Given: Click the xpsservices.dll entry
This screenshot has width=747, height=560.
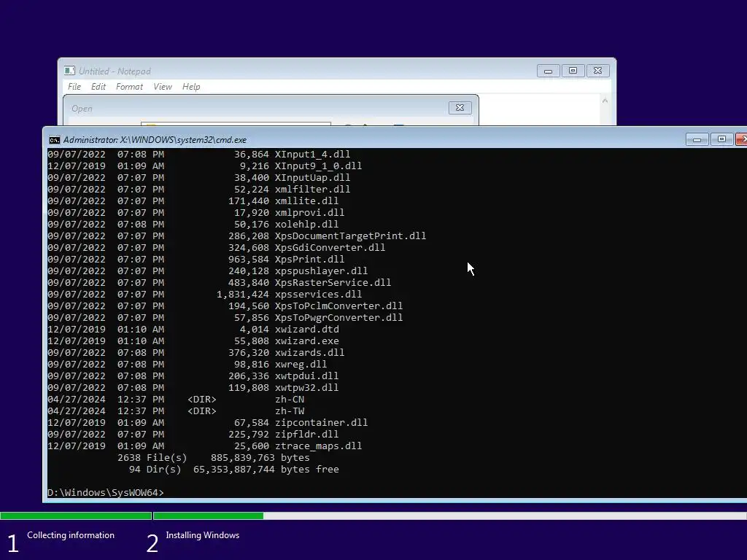Looking at the screenshot, I should pyautogui.click(x=318, y=295).
